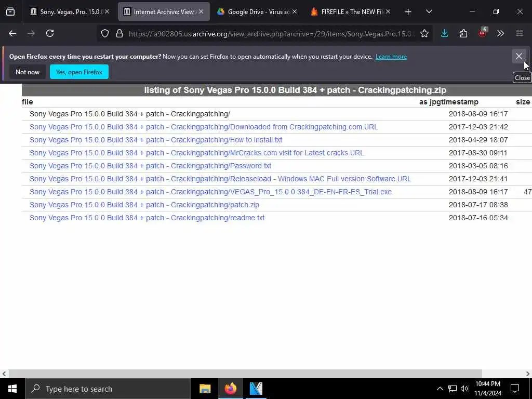Open Downloaded from Crackingpatching.com.URL link

click(x=204, y=127)
